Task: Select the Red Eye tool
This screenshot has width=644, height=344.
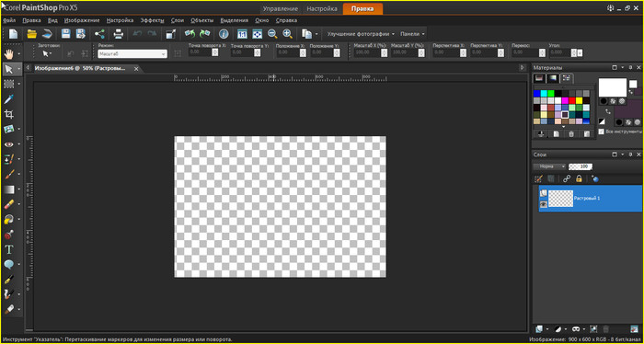Action: click(x=8, y=144)
